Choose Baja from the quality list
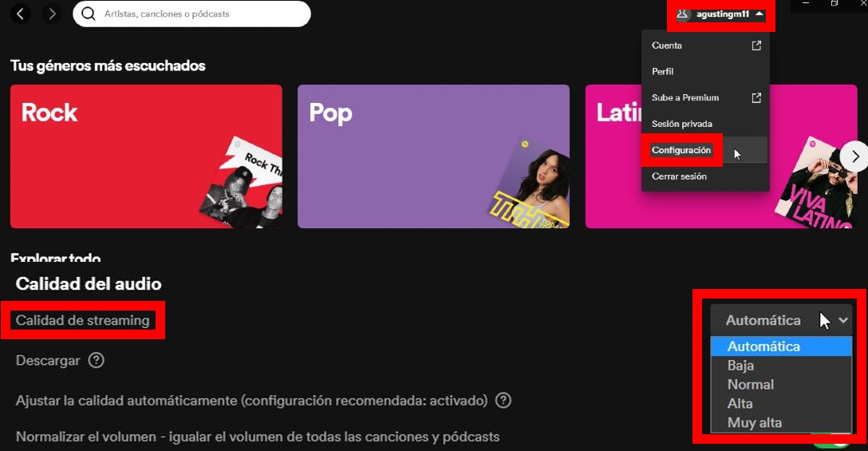Screen dimensions: 868x451 click(x=740, y=365)
